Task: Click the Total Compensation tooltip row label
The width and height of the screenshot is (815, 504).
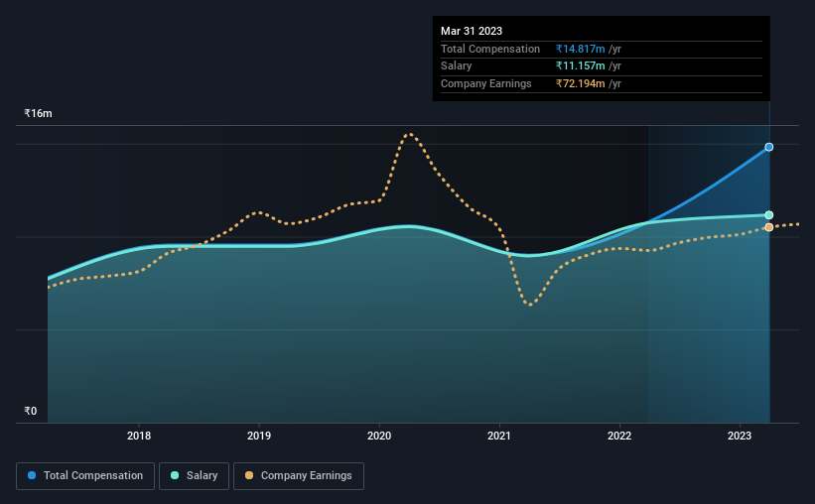Action: [490, 49]
